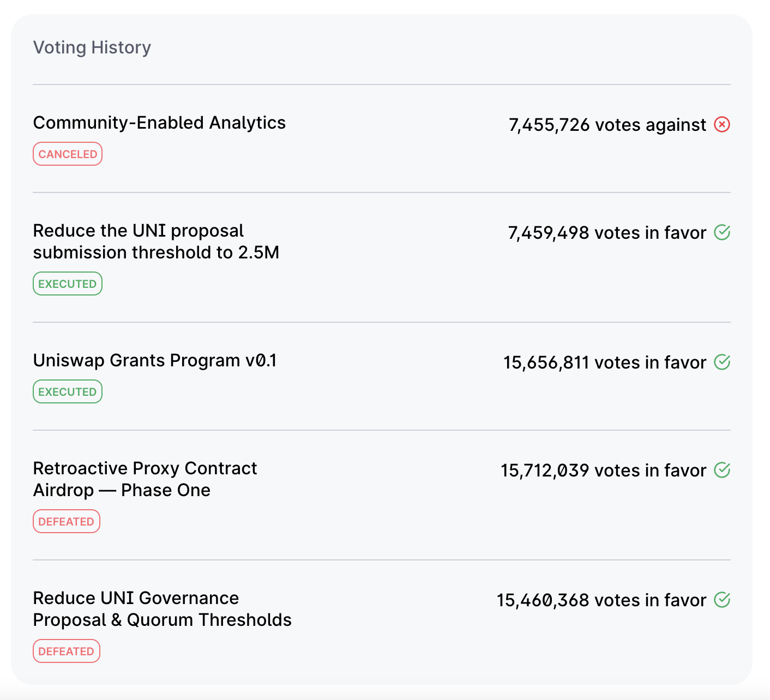Click DEFEATED badge under Quorum Thresholds proposal
Viewport: 770px width, 700px height.
[x=67, y=651]
